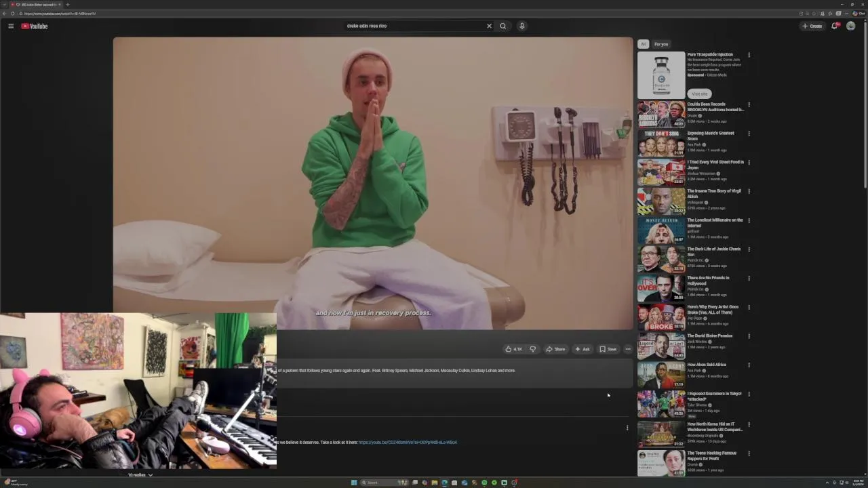Open more actions next to Save
The height and width of the screenshot is (488, 868).
click(628, 349)
